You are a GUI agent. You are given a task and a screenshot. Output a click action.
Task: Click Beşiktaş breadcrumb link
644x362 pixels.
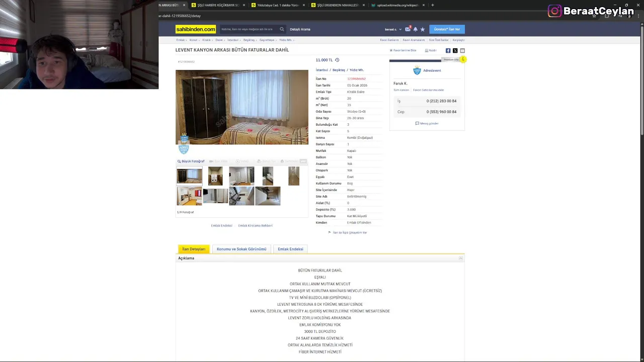pos(249,40)
